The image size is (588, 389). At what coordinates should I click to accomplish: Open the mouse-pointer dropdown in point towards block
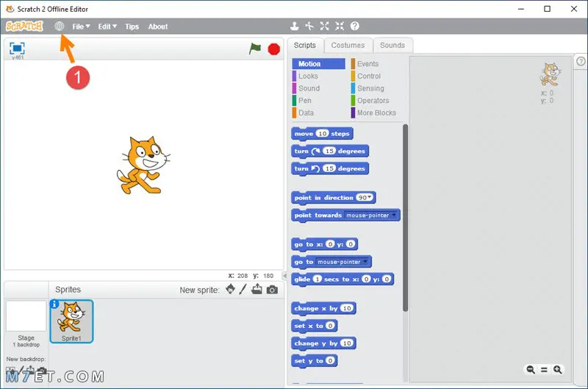pos(394,215)
